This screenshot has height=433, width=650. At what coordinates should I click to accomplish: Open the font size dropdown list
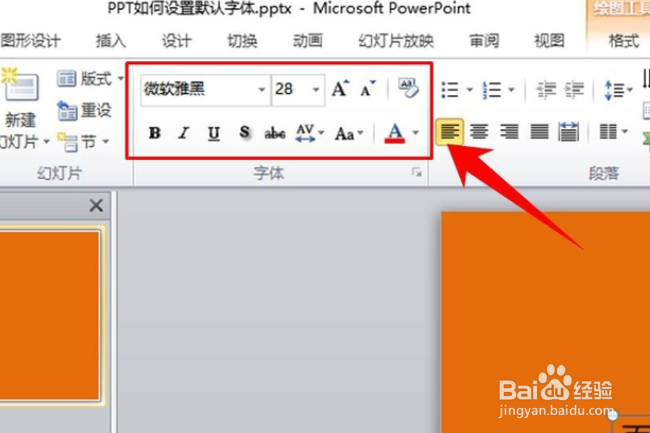coord(316,89)
